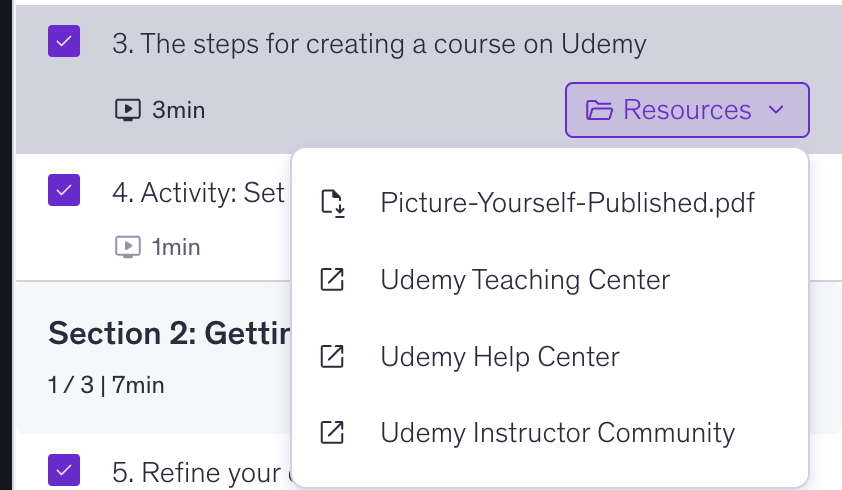The image size is (842, 490).
Task: Collapse the Resources dropdown chevron
Action: point(776,110)
